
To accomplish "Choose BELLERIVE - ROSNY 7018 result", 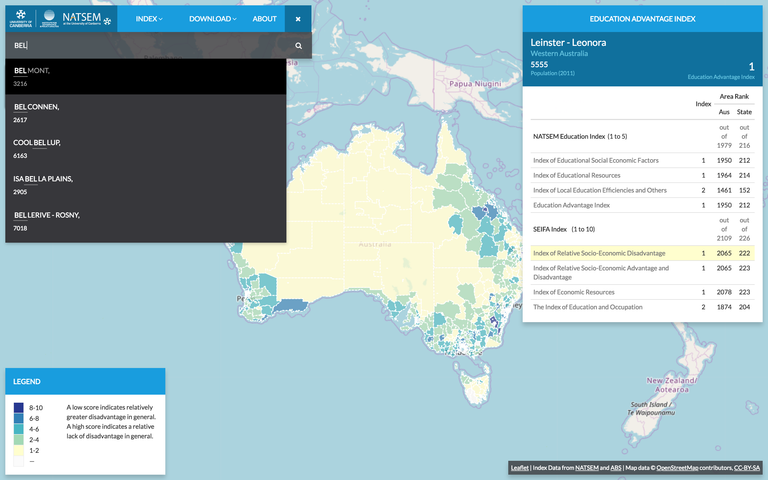I will [145, 221].
